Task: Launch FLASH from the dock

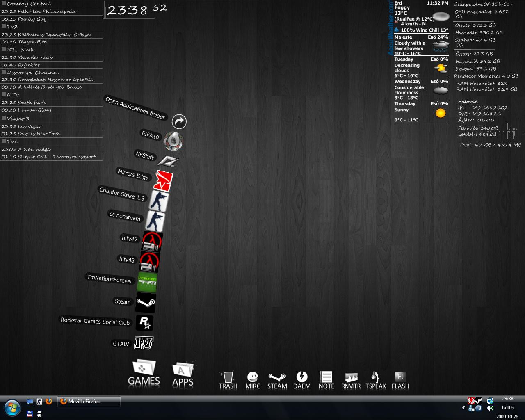Action: click(x=400, y=380)
